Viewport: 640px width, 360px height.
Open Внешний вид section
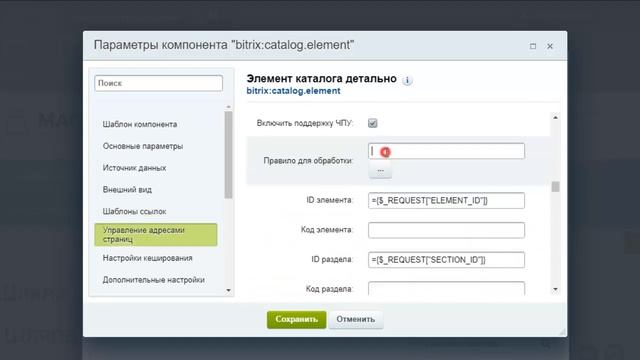coord(127,190)
